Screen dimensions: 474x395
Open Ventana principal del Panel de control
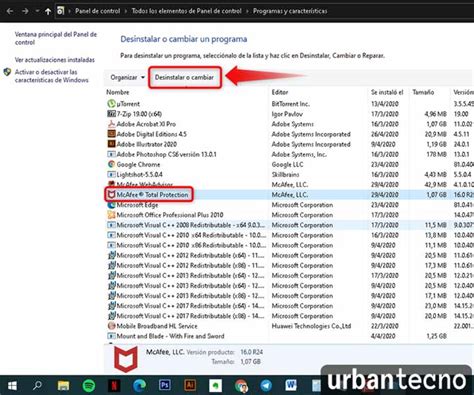tap(56, 38)
